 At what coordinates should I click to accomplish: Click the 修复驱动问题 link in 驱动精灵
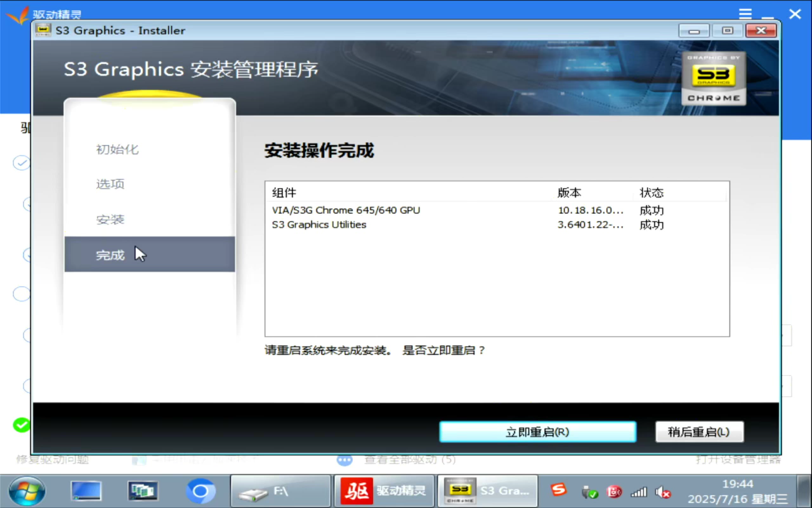tap(53, 460)
